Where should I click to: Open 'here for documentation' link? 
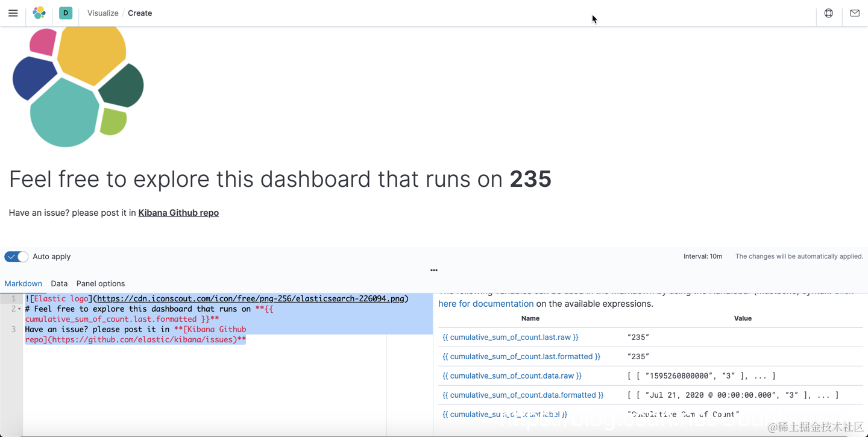click(486, 304)
